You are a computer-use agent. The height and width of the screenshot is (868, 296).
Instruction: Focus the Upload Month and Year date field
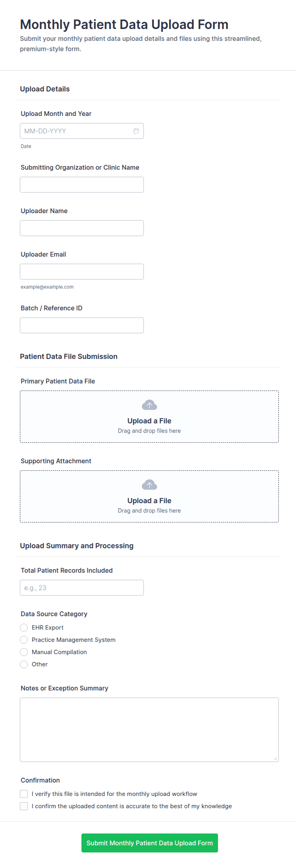[x=82, y=131]
